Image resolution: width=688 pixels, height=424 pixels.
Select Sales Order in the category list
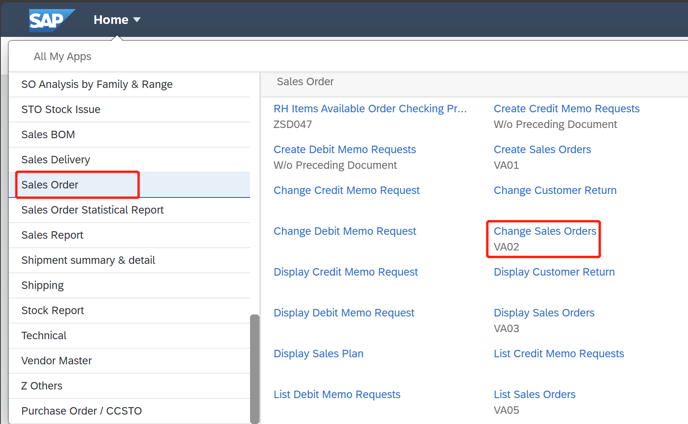point(50,185)
